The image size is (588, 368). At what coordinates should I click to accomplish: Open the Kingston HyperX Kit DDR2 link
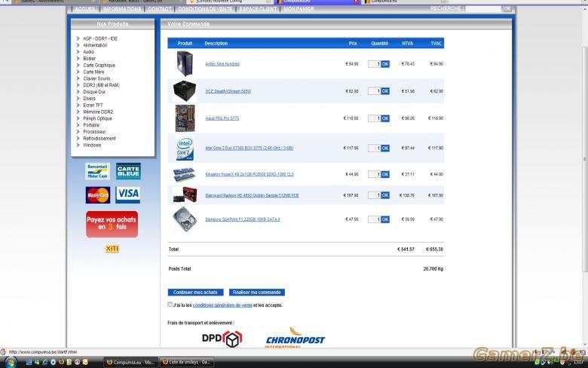[250, 174]
